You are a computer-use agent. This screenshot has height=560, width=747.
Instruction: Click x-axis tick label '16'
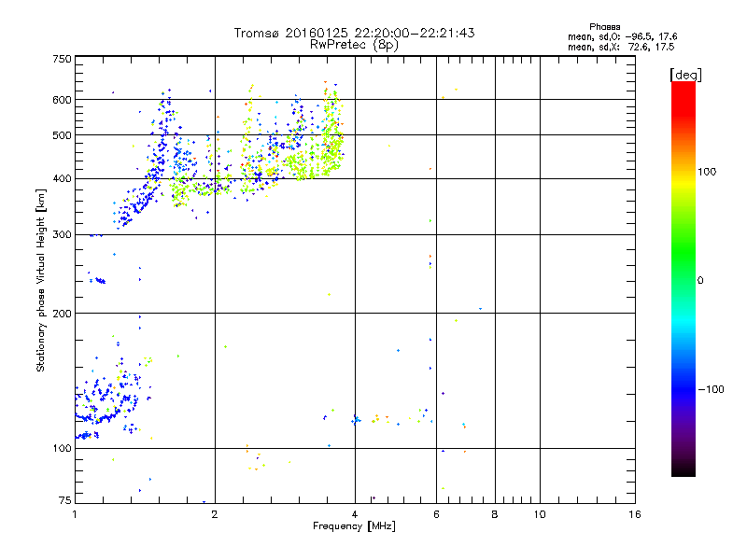pos(635,514)
